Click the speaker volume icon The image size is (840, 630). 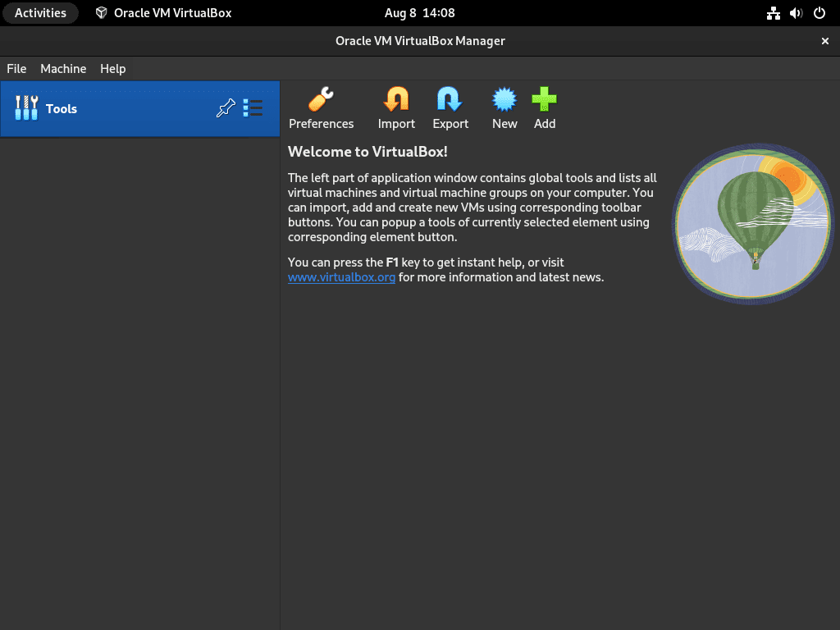[796, 12]
